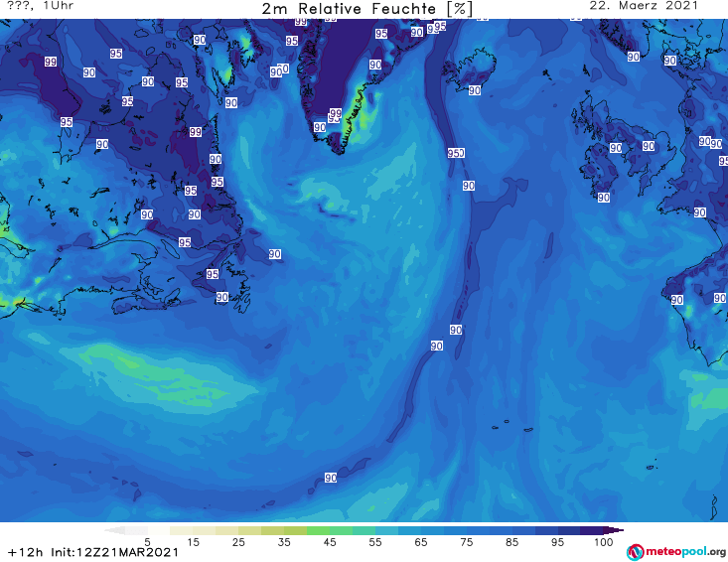Click legend value "25" under color bar
This screenshot has width=728, height=562.
238,542
